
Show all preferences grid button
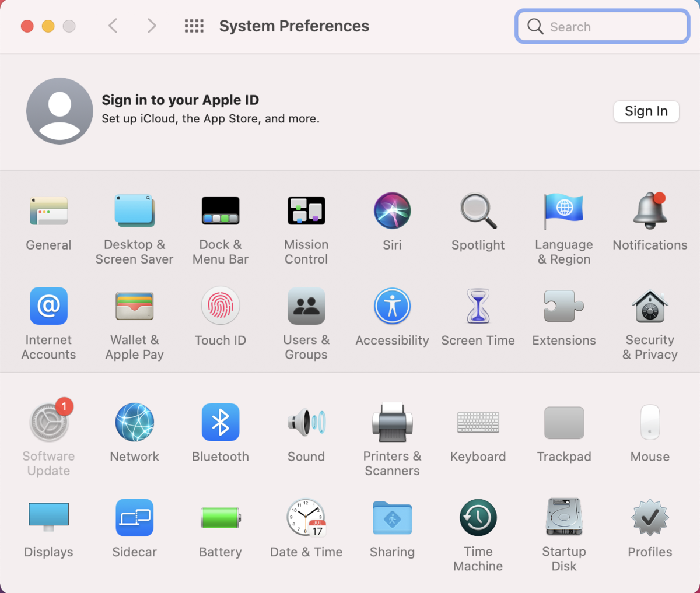[194, 26]
